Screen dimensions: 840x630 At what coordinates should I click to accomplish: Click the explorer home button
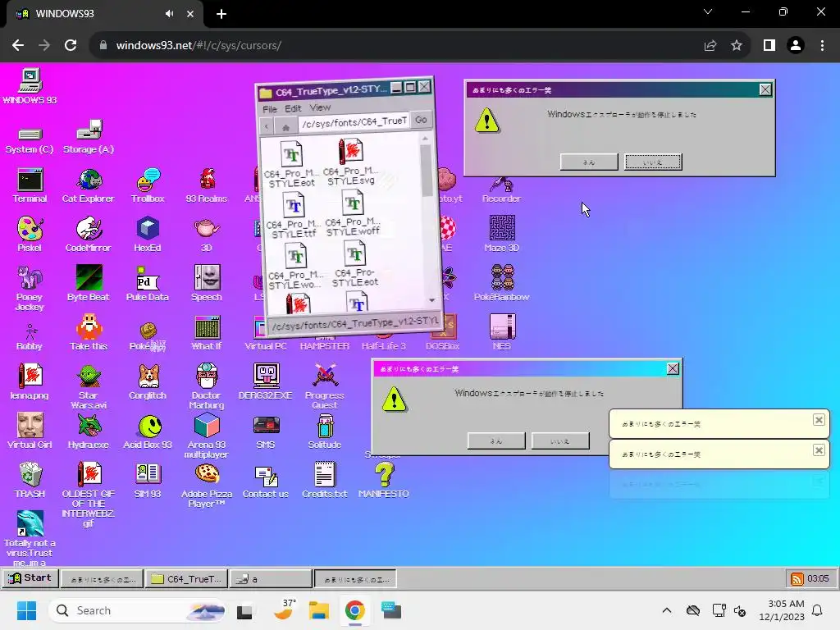285,127
